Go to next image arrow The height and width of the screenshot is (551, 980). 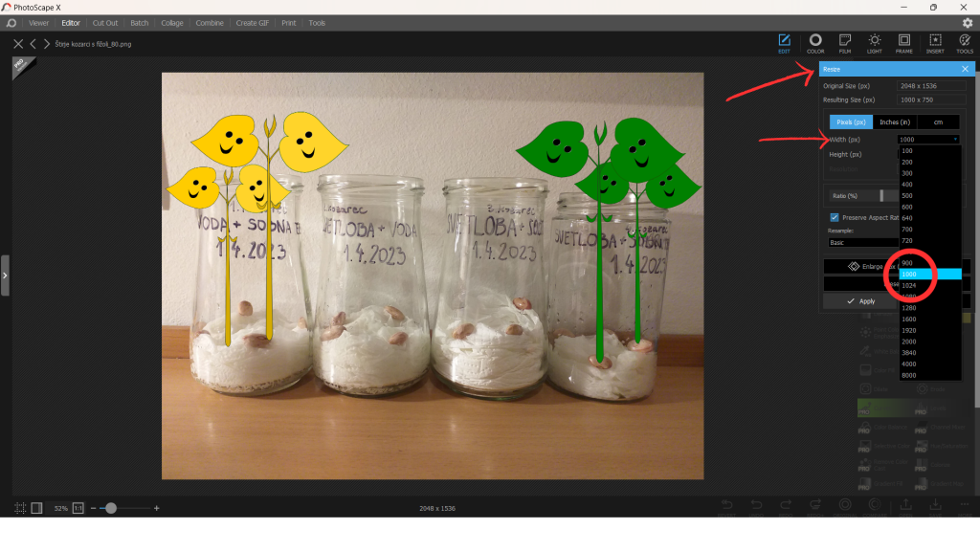(46, 44)
